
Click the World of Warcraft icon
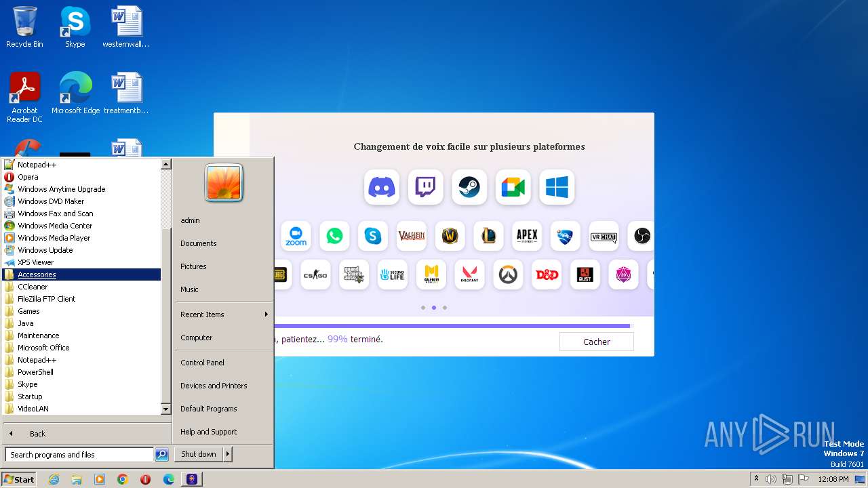pyautogui.click(x=450, y=236)
